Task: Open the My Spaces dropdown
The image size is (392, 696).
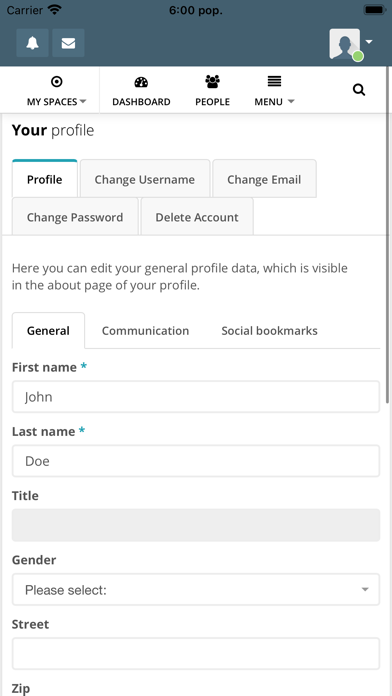Action: click(56, 91)
